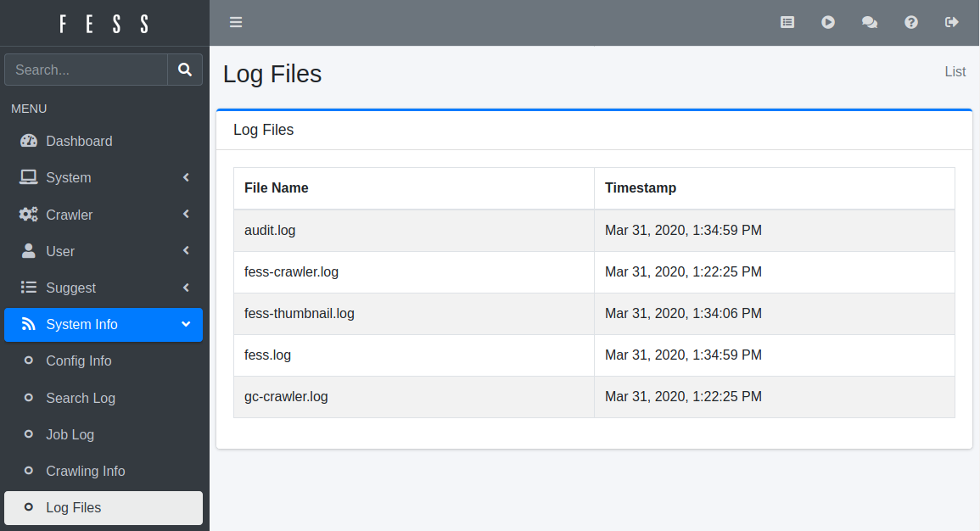Open the fess-crawler.log entry
The width and height of the screenshot is (980, 531).
pyautogui.click(x=291, y=271)
